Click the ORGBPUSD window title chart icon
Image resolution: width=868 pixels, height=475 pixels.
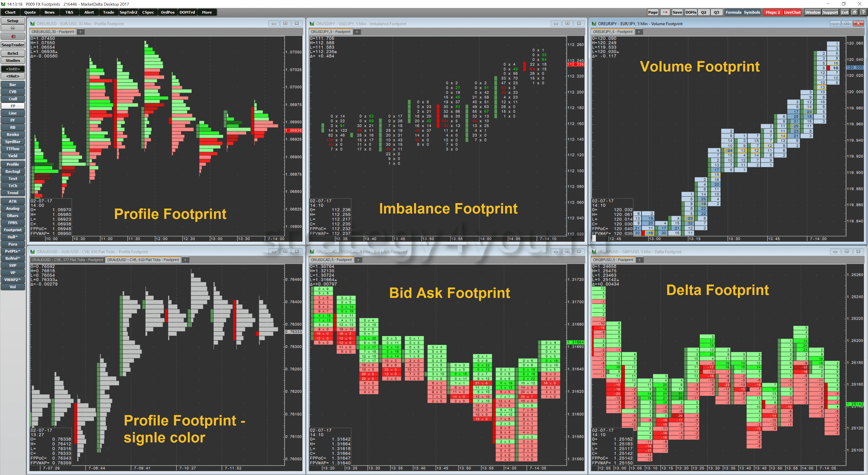tap(594, 252)
